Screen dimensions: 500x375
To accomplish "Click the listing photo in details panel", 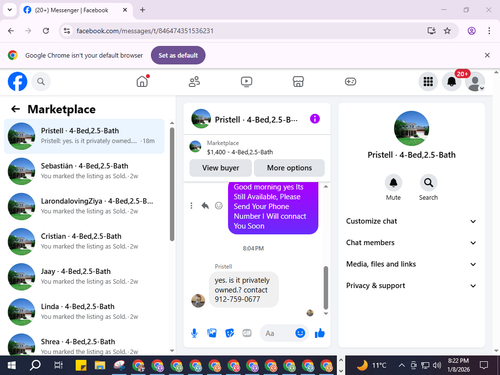I will point(411,128).
